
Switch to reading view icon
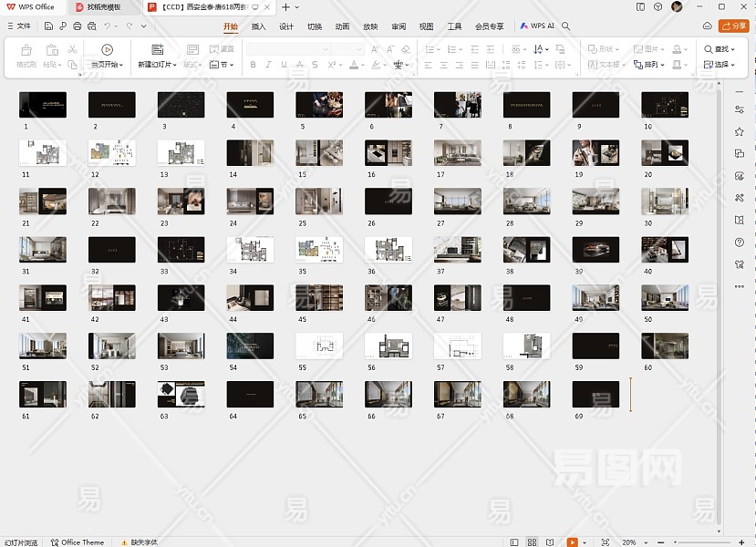tap(551, 542)
